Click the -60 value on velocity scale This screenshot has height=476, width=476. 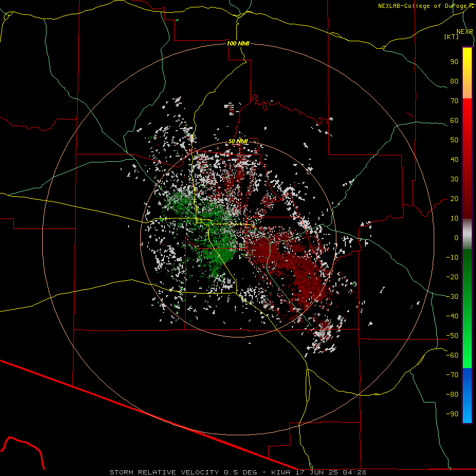(452, 355)
